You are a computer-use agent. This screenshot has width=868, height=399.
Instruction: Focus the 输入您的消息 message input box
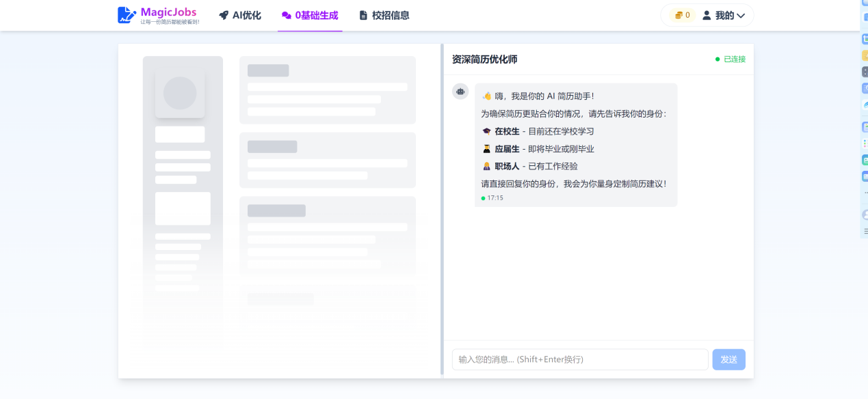(x=579, y=359)
